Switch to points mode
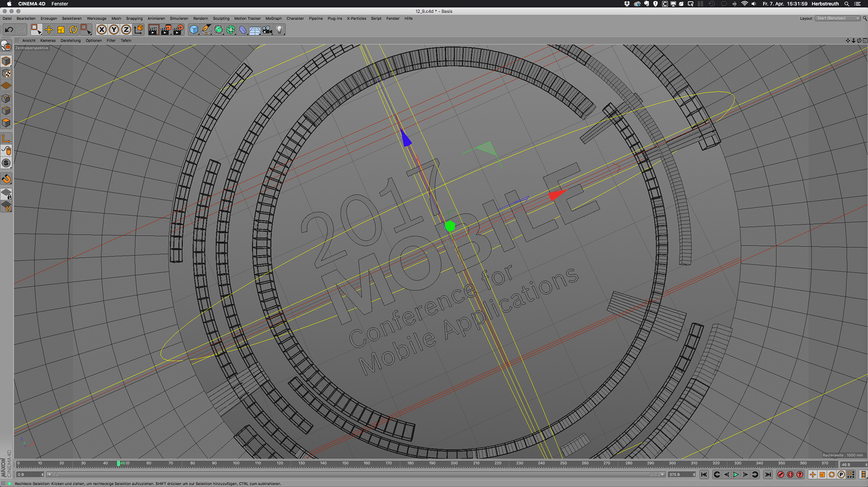 6,98
